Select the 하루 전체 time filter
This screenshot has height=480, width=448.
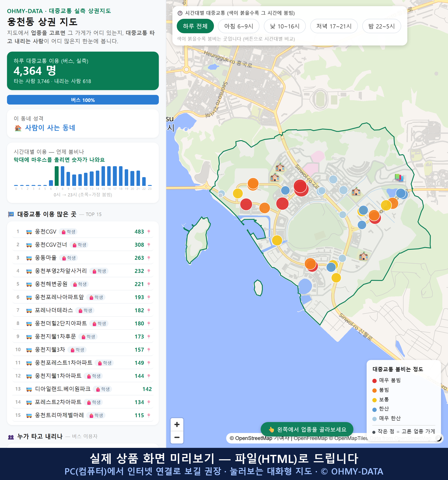(x=195, y=26)
